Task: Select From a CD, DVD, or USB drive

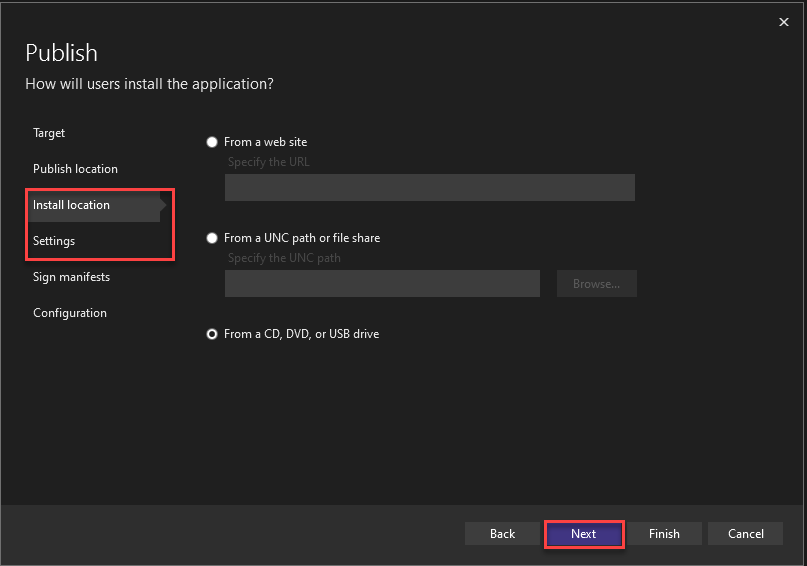Action: click(212, 334)
